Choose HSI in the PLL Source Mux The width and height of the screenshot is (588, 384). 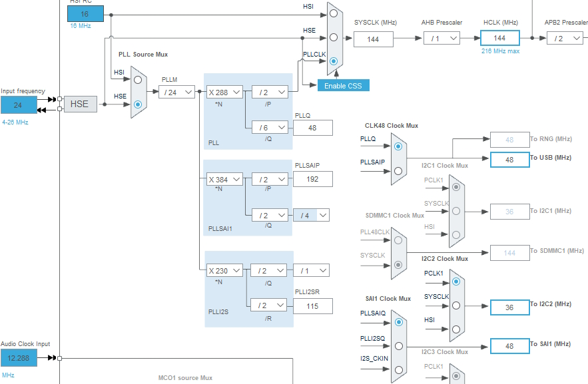[138, 80]
